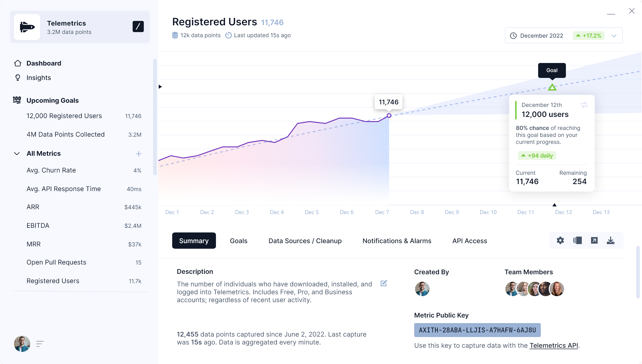The image size is (642, 364).
Task: Open Data Sources / Cleanup tab
Action: click(x=305, y=241)
